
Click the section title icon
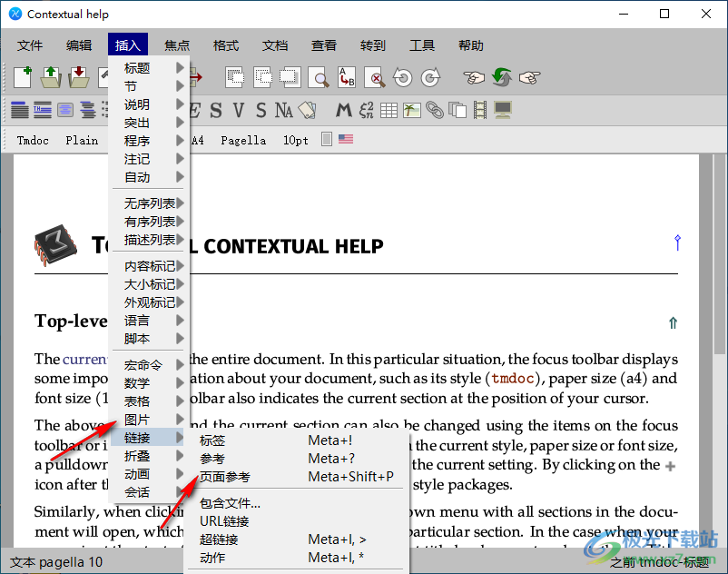(19, 110)
